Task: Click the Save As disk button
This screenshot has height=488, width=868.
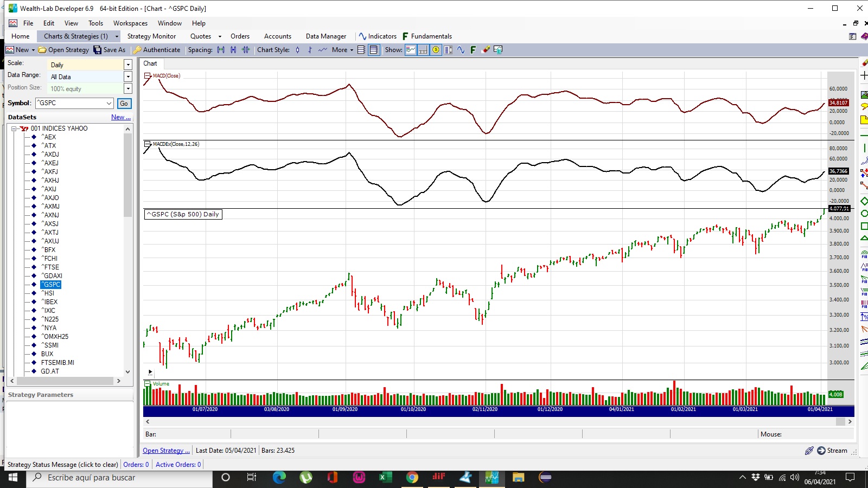Action: [109, 50]
